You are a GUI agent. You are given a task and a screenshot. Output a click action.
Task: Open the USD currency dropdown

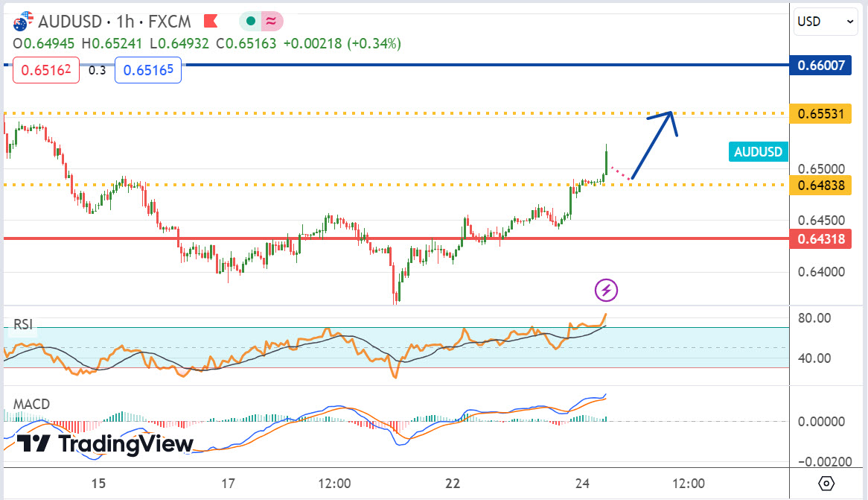click(x=826, y=22)
